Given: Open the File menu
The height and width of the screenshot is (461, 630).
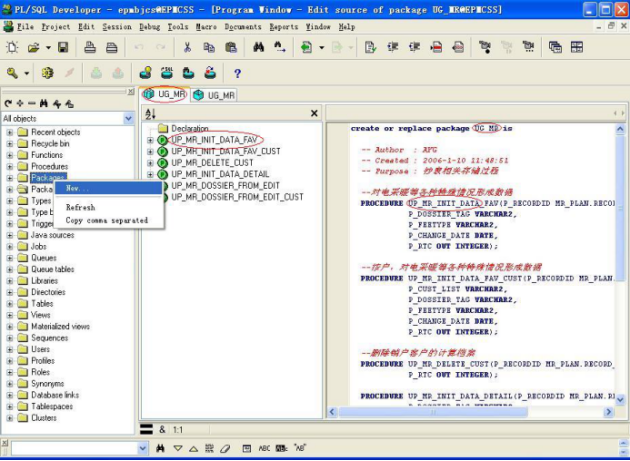Looking at the screenshot, I should coord(25,27).
